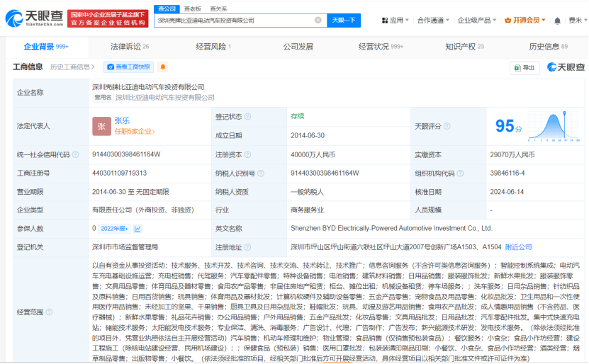Expand the 合作通道 dropdown

pyautogui.click(x=433, y=21)
